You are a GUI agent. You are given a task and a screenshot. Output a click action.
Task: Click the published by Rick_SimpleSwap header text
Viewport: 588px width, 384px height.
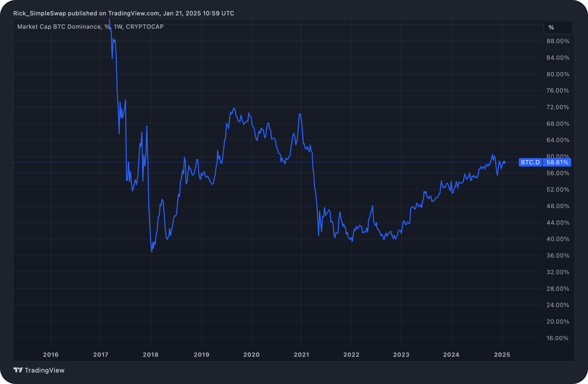tap(124, 13)
